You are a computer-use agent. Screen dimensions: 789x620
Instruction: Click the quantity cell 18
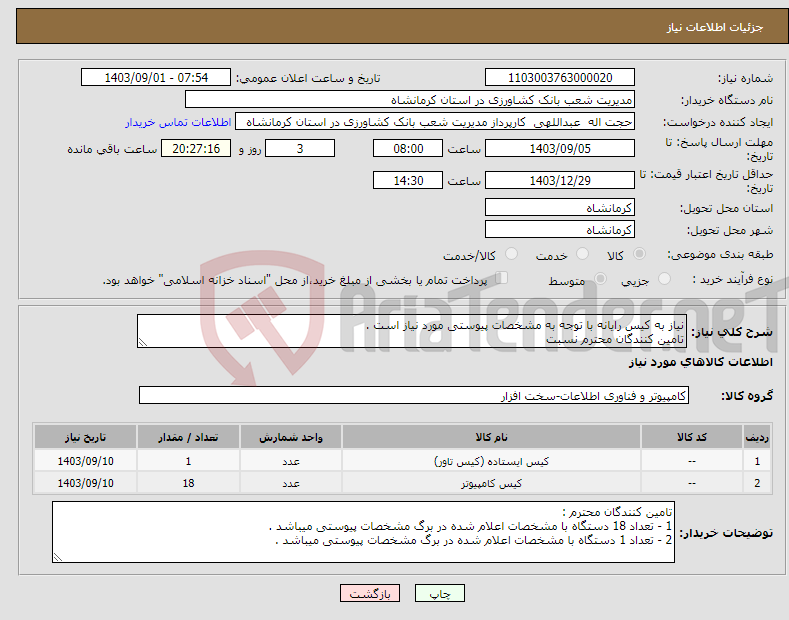(188, 483)
